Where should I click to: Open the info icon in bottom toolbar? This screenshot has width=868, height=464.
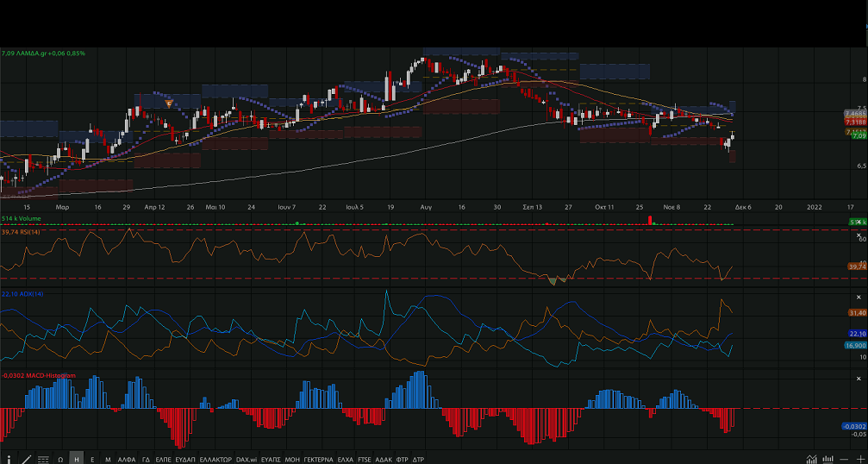coord(9,459)
